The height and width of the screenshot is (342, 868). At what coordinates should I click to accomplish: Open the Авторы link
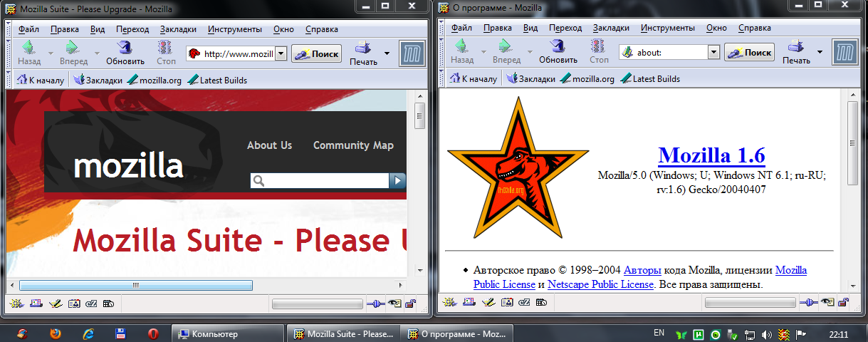(x=642, y=271)
